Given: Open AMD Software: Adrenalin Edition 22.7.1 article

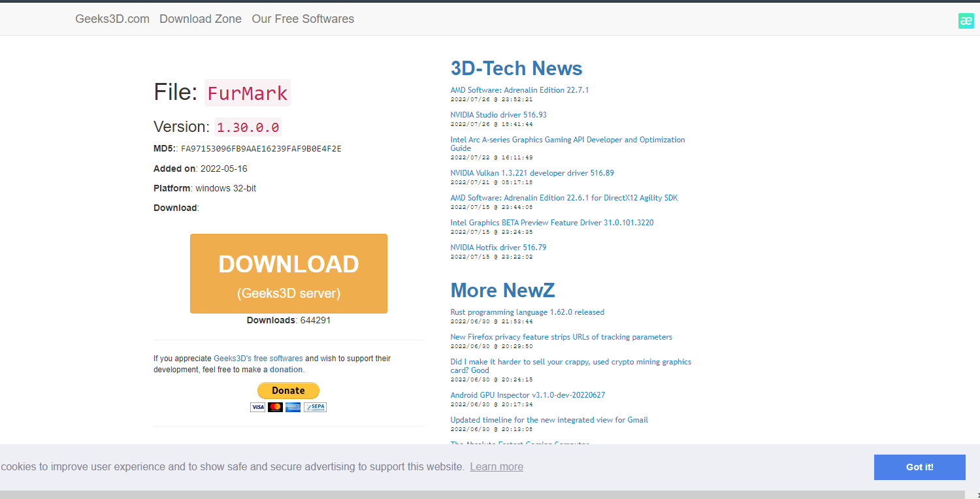Looking at the screenshot, I should pyautogui.click(x=519, y=90).
